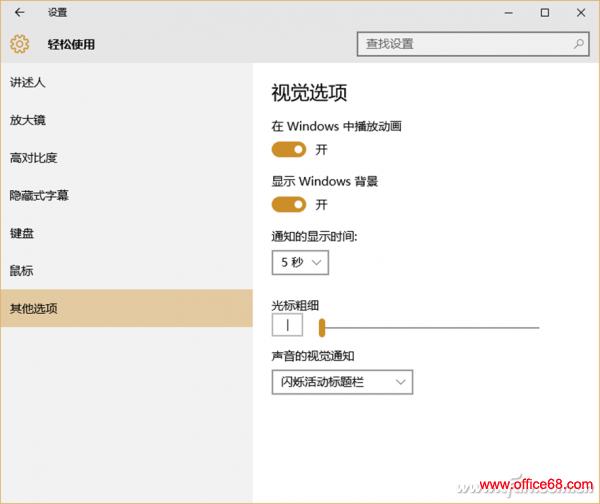Close the 设置 window
Image resolution: width=600 pixels, height=504 pixels.
(x=580, y=13)
